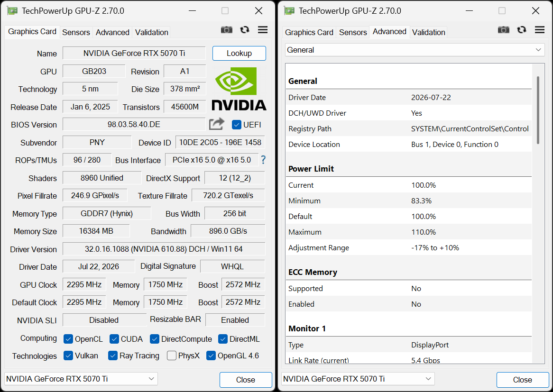
Task: Click the Power Limit Current row
Action: 408,185
